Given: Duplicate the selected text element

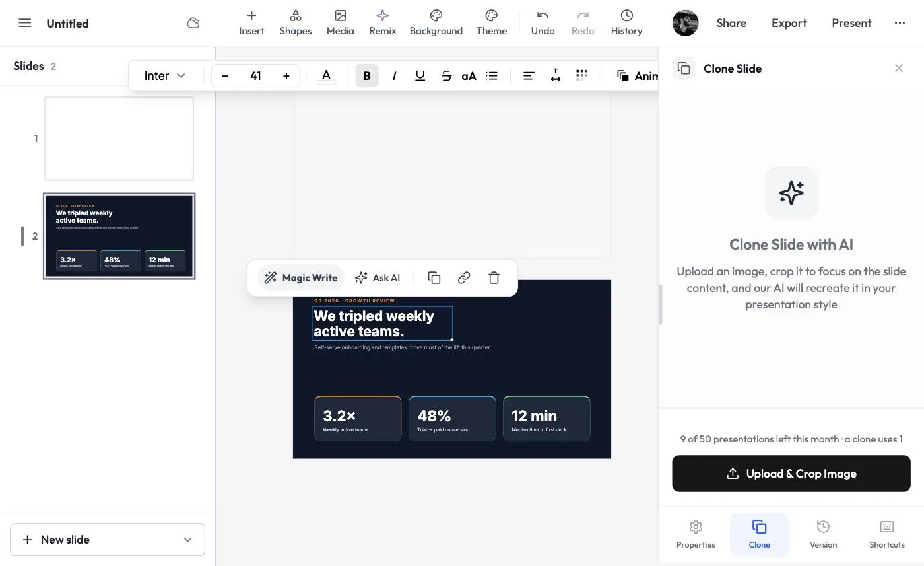Looking at the screenshot, I should pyautogui.click(x=434, y=278).
